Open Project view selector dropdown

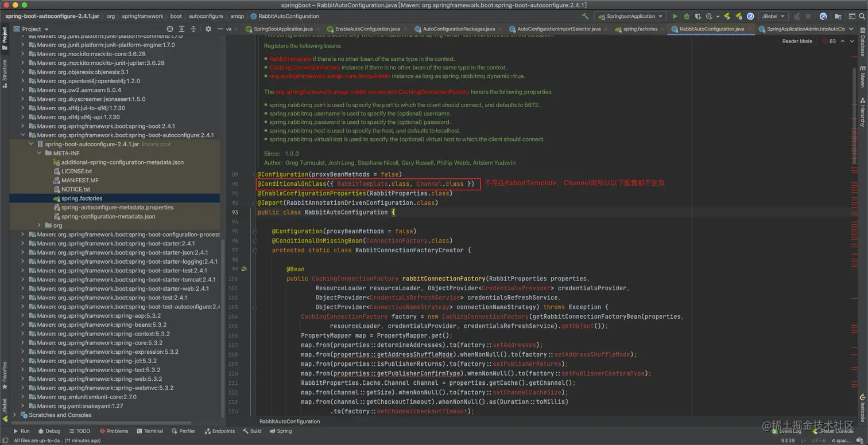click(x=31, y=29)
